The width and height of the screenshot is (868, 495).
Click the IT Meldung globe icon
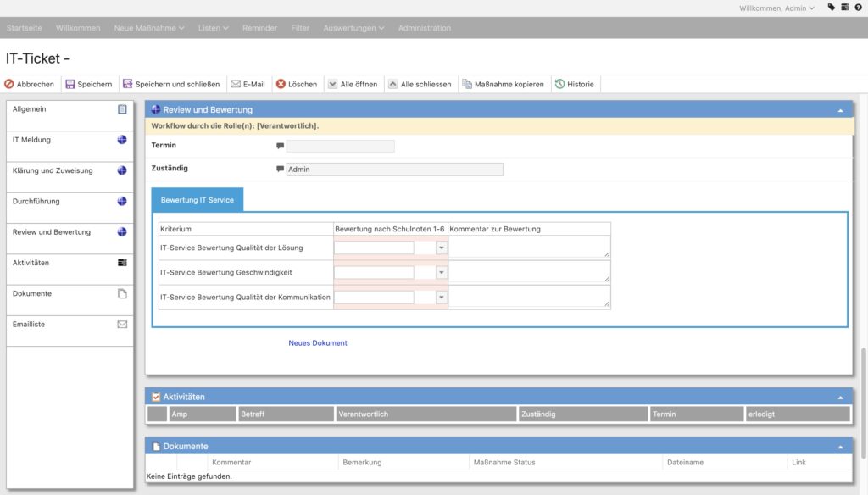122,140
